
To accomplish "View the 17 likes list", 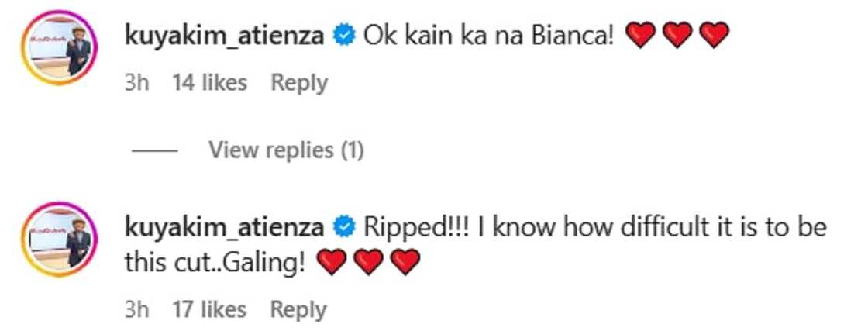I will pyautogui.click(x=208, y=309).
